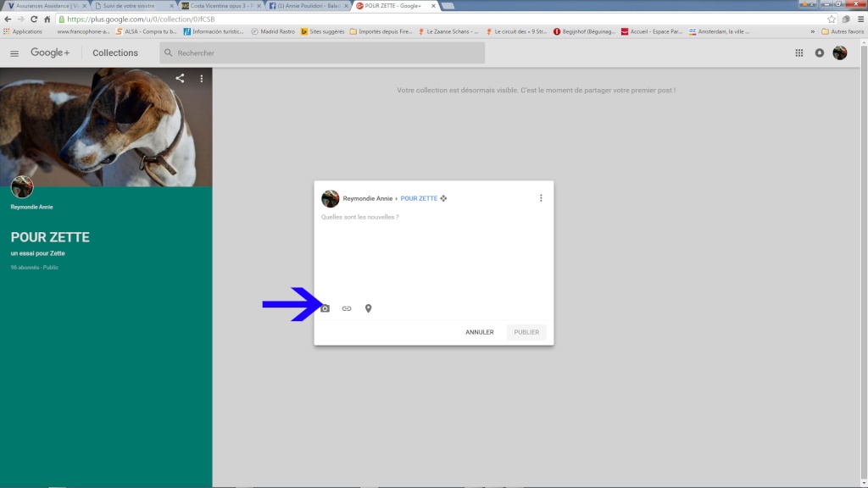The image size is (868, 488).
Task: Click Reymondie Annie name in post dialog
Action: [368, 198]
